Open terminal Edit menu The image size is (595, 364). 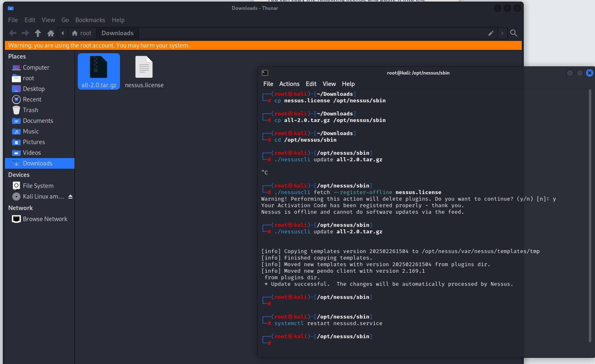pyautogui.click(x=311, y=84)
